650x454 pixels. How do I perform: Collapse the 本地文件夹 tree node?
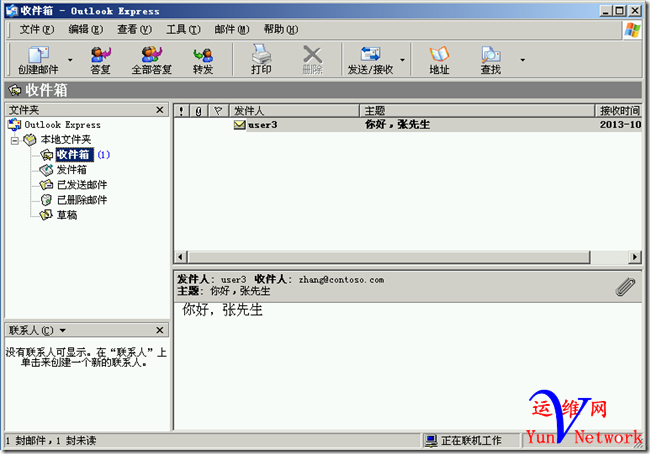(15, 140)
